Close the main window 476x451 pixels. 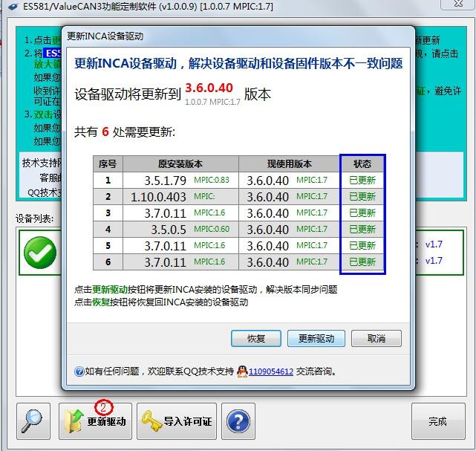click(x=458, y=4)
